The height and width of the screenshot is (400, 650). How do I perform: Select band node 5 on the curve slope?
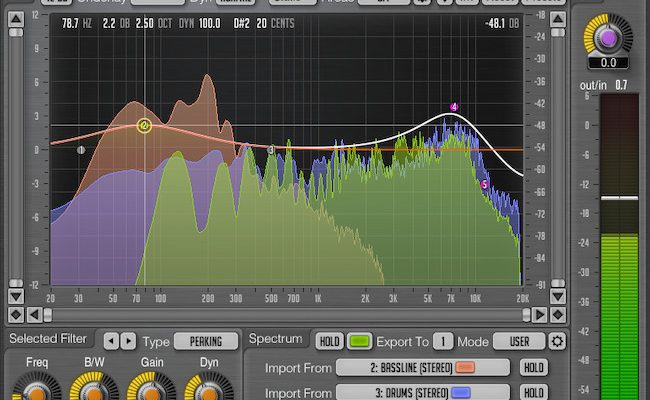tap(485, 185)
